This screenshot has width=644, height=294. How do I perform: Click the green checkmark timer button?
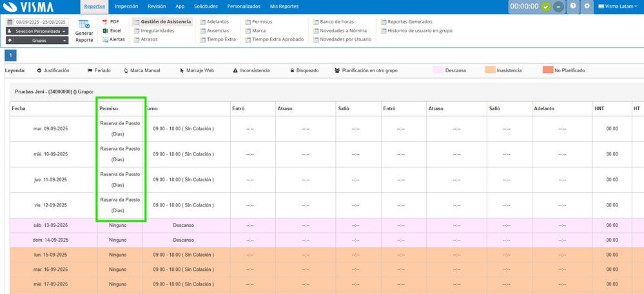point(546,6)
